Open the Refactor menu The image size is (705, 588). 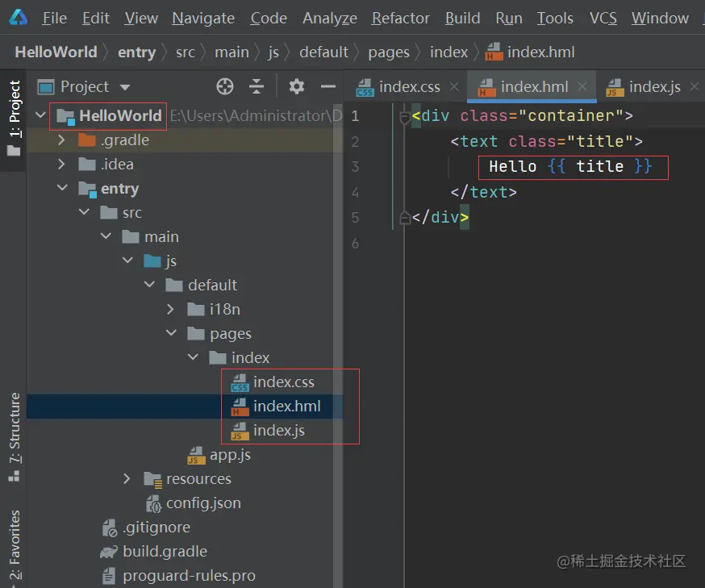[x=401, y=18]
